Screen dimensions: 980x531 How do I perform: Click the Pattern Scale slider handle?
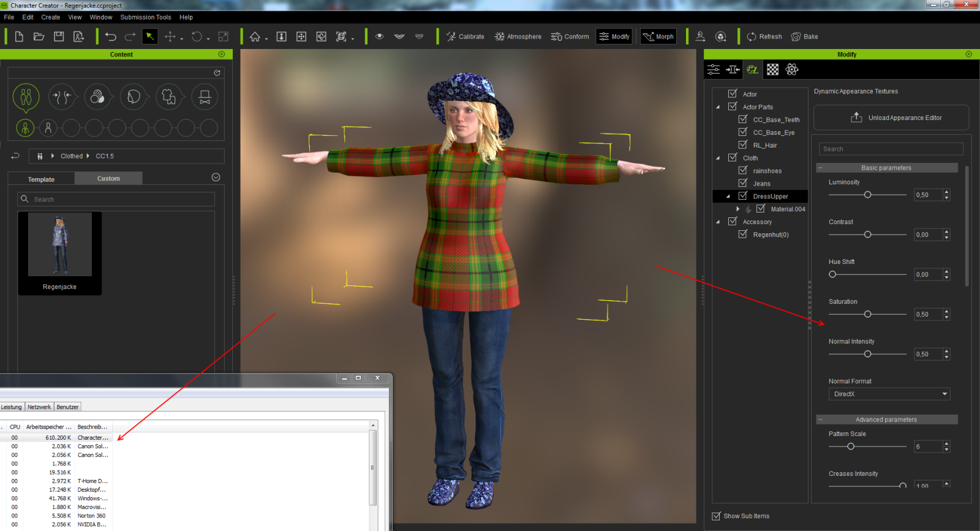click(x=851, y=446)
